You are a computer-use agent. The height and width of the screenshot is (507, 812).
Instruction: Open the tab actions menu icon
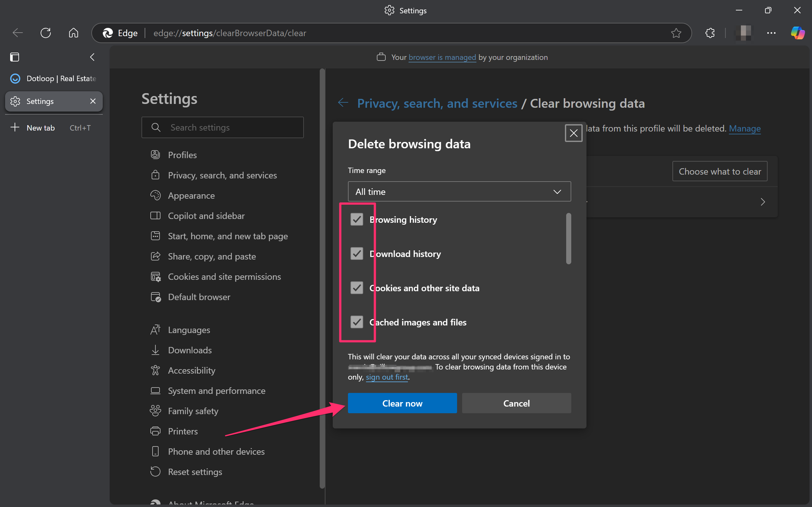point(14,57)
